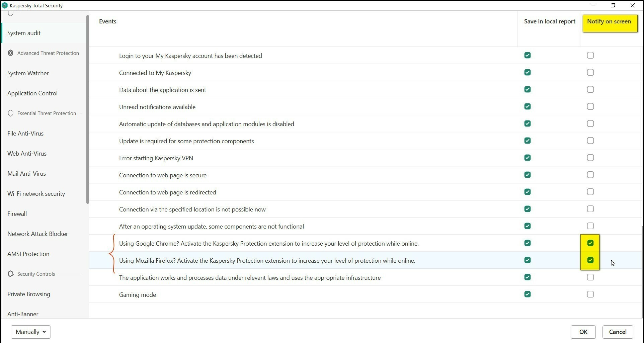Screen dimensions: 644x343
Task: Enable screen notification for specified location not possible
Action: [590, 209]
